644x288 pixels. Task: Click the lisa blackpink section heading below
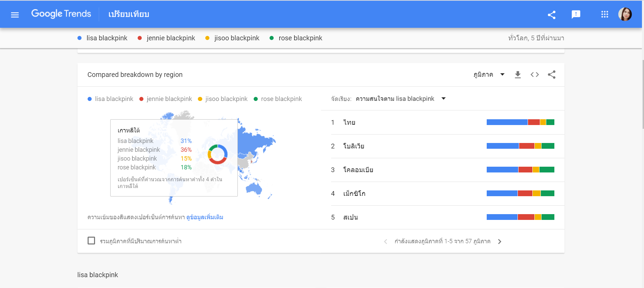[98, 275]
